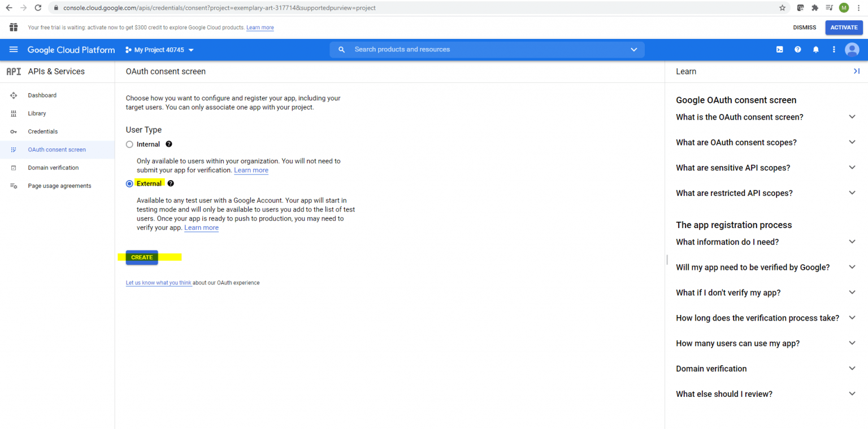The width and height of the screenshot is (868, 429).
Task: Select the External user type radio
Action: pyautogui.click(x=129, y=183)
